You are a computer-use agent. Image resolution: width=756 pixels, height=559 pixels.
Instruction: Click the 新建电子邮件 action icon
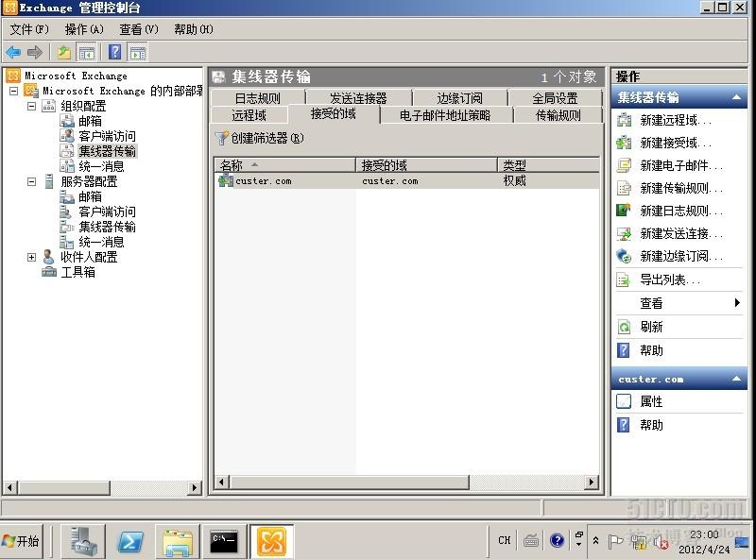point(624,165)
